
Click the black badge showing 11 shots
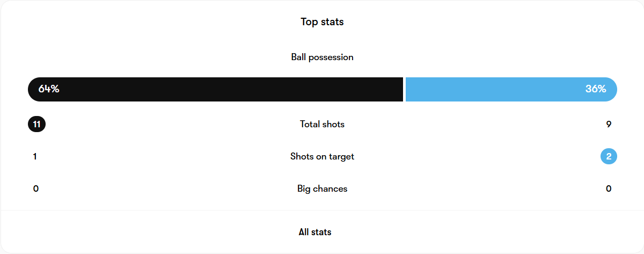36,124
